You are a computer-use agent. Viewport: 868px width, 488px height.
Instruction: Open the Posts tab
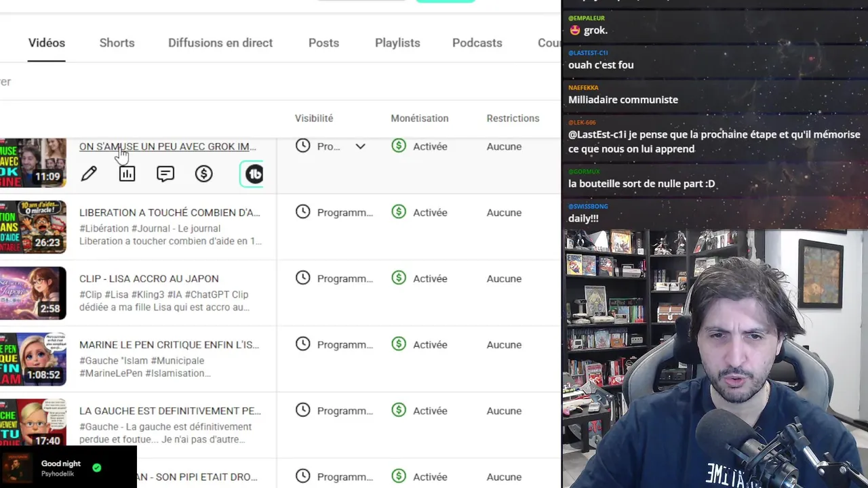(323, 43)
